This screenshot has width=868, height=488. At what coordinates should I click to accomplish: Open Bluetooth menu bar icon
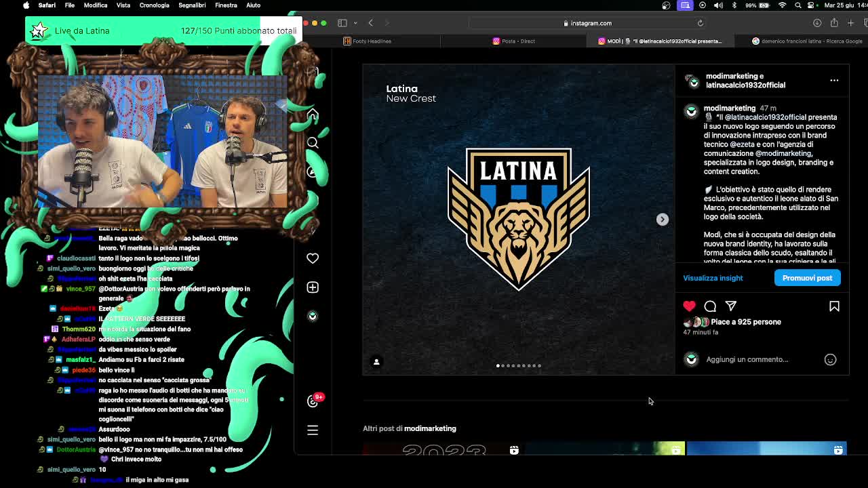click(734, 5)
